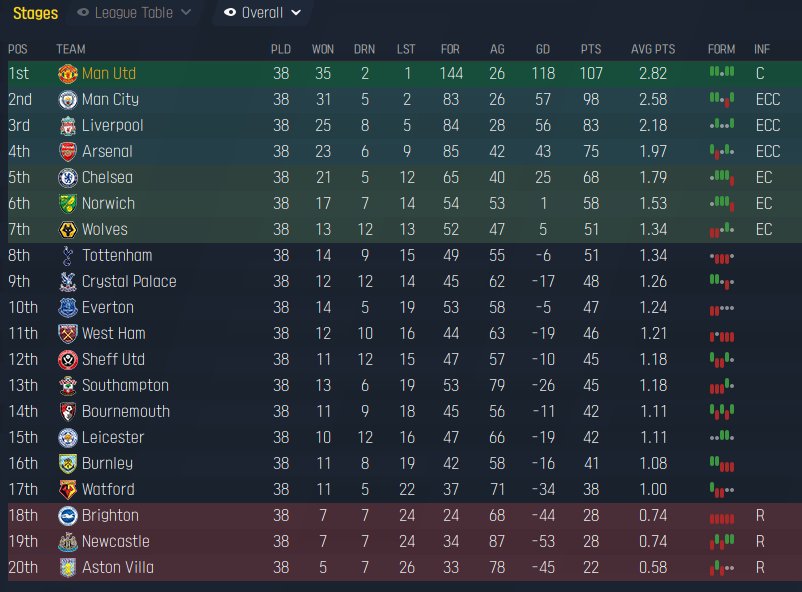Click the Liverpool club crest icon

click(x=68, y=126)
